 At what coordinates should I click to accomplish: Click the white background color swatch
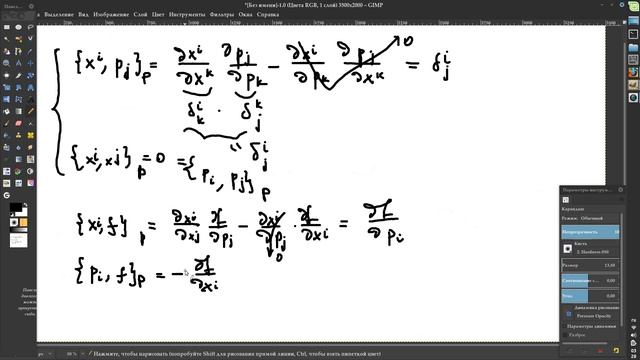23,213
